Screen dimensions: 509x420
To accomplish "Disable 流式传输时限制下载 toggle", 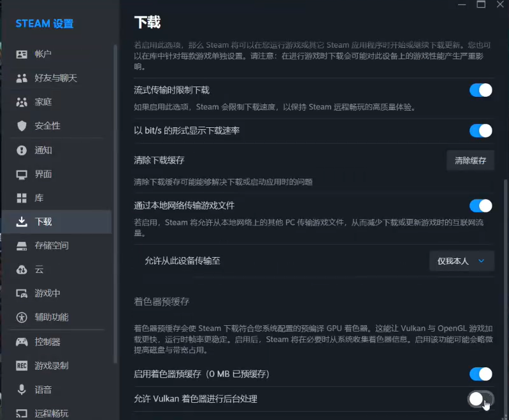I will (481, 90).
